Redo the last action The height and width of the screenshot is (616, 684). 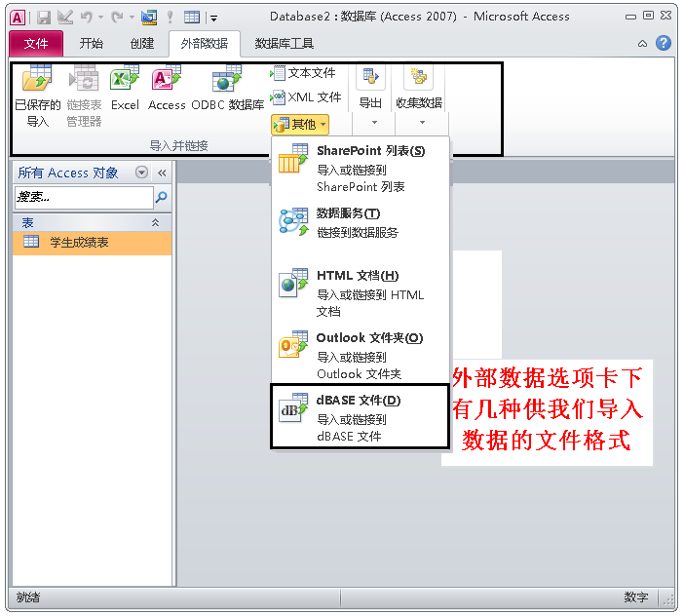point(117,18)
